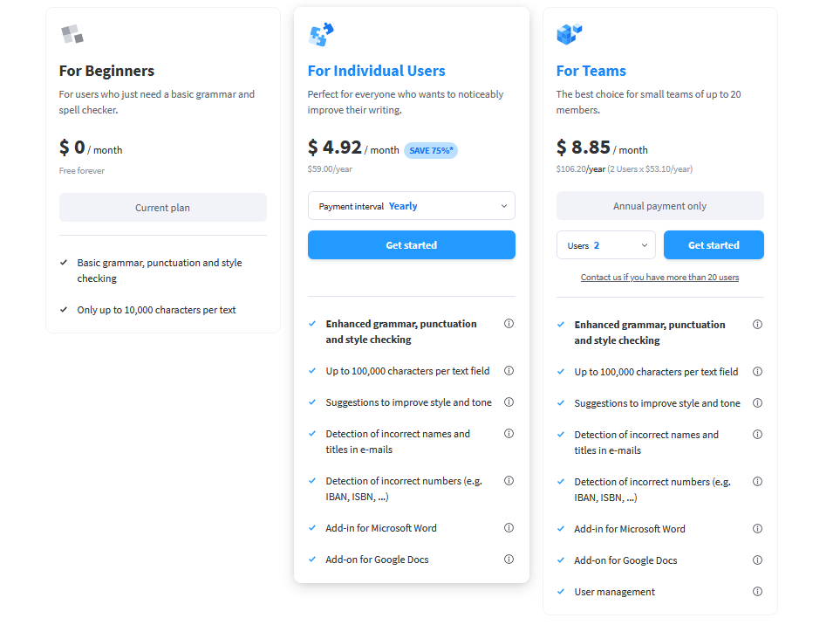The image size is (840, 625).
Task: Click the For Teams heading
Action: (591, 71)
